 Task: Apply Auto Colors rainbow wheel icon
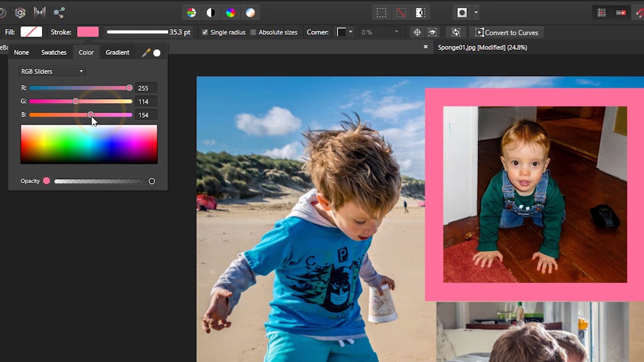[230, 13]
